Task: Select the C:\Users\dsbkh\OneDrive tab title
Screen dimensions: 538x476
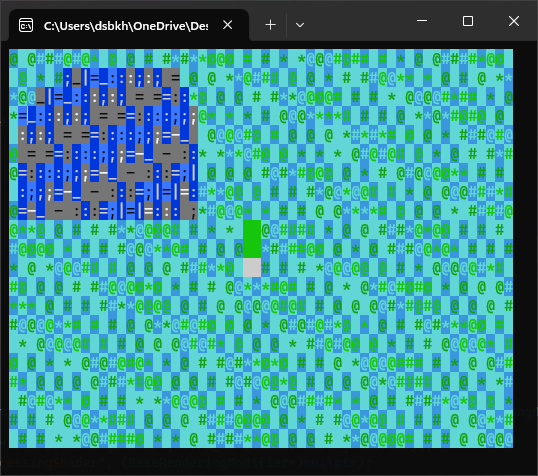Action: pos(126,26)
